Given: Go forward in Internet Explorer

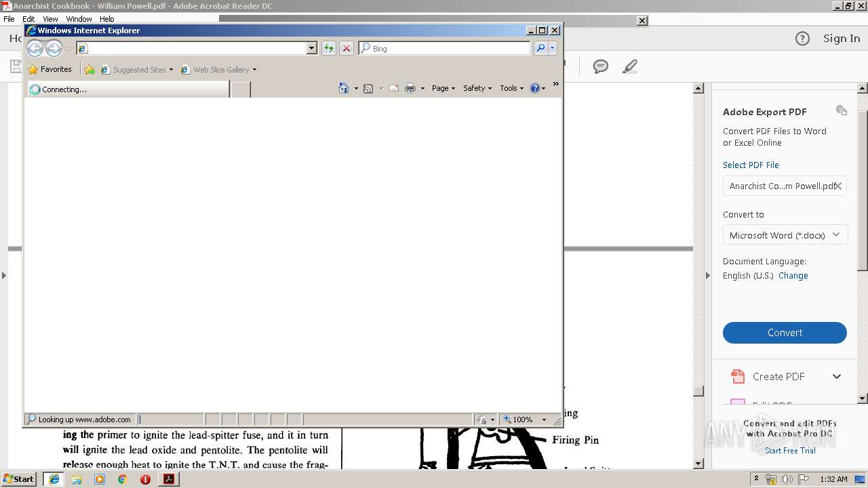Looking at the screenshot, I should click(x=54, y=48).
